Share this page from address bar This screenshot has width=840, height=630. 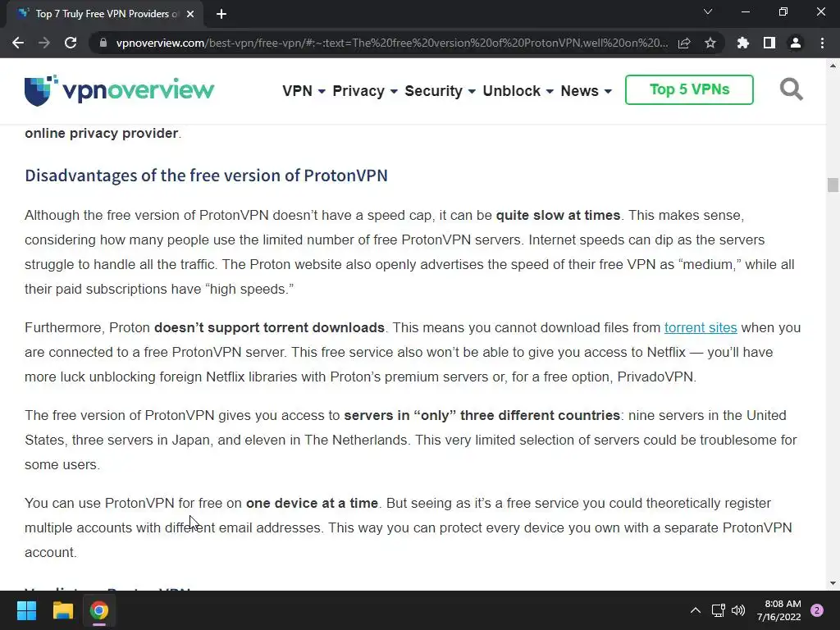click(x=684, y=43)
